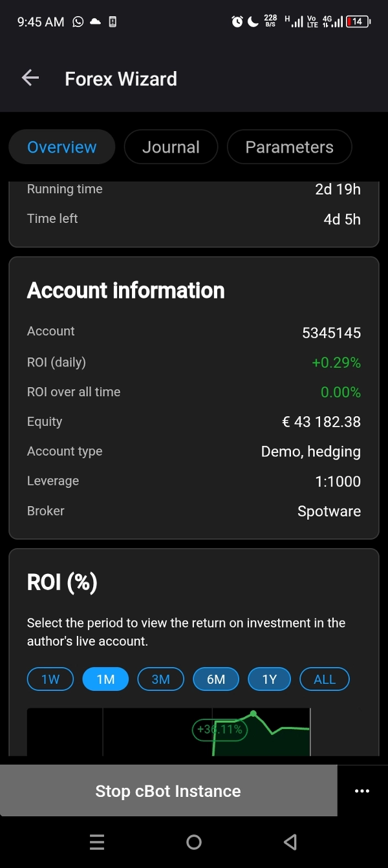Tap the Android navigation back button
The width and height of the screenshot is (388, 868).
point(290,842)
